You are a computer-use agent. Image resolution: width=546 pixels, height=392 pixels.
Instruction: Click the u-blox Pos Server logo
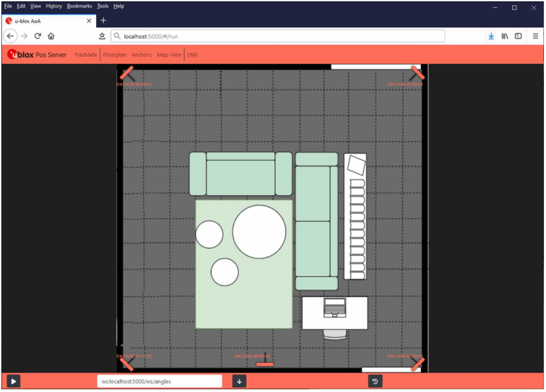point(37,55)
